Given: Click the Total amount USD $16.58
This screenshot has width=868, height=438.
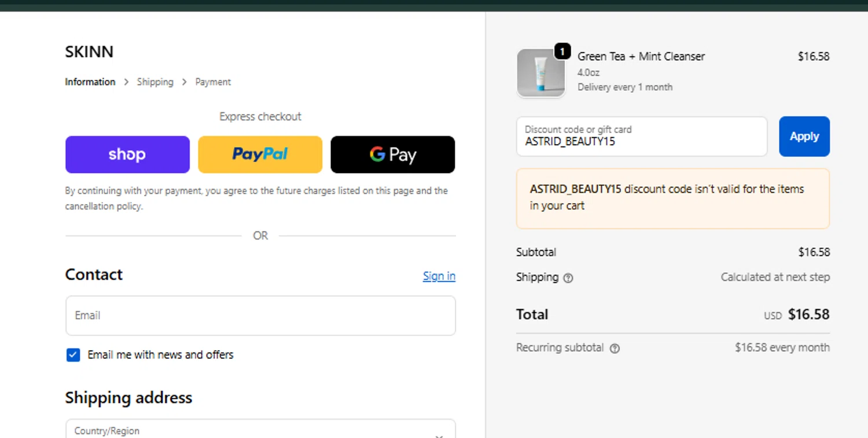Looking at the screenshot, I should coord(797,315).
